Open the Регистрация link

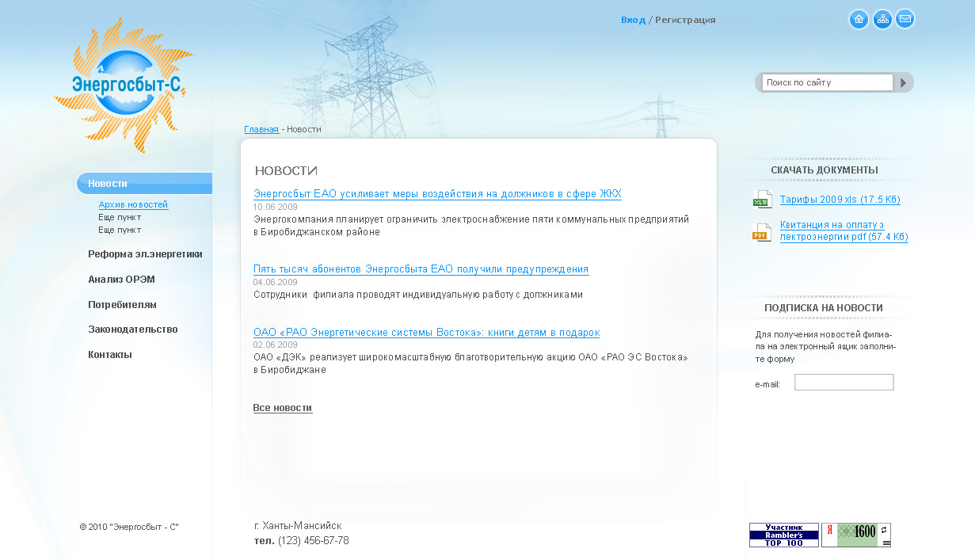685,20
